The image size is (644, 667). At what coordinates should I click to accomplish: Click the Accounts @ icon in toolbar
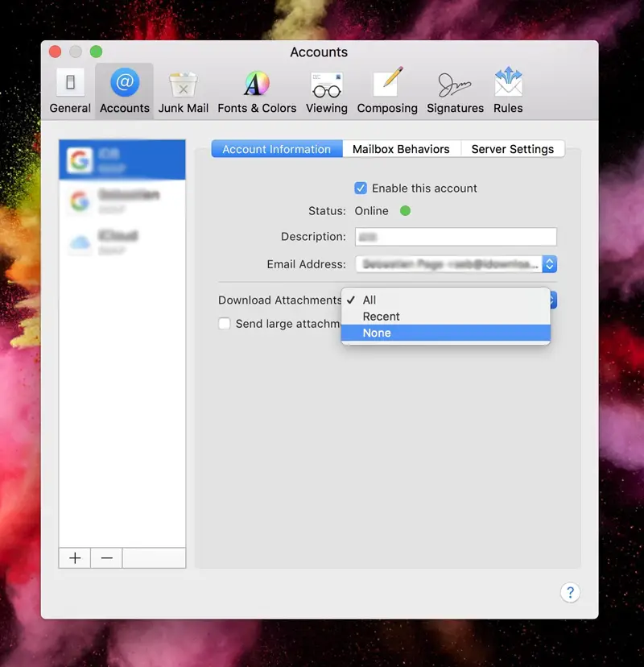click(125, 91)
